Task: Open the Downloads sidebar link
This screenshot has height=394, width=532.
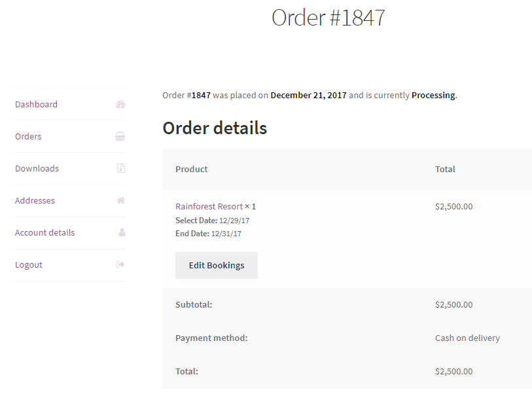Action: [37, 169]
